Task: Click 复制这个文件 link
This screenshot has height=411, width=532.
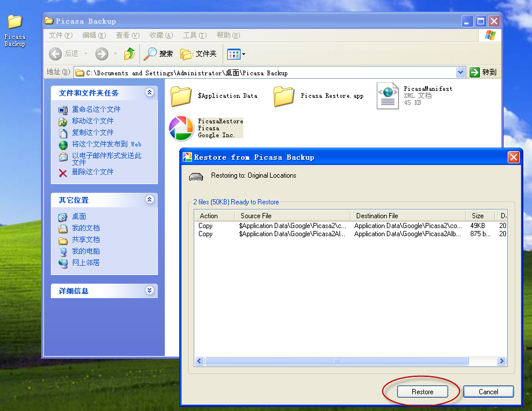Action: pos(93,133)
